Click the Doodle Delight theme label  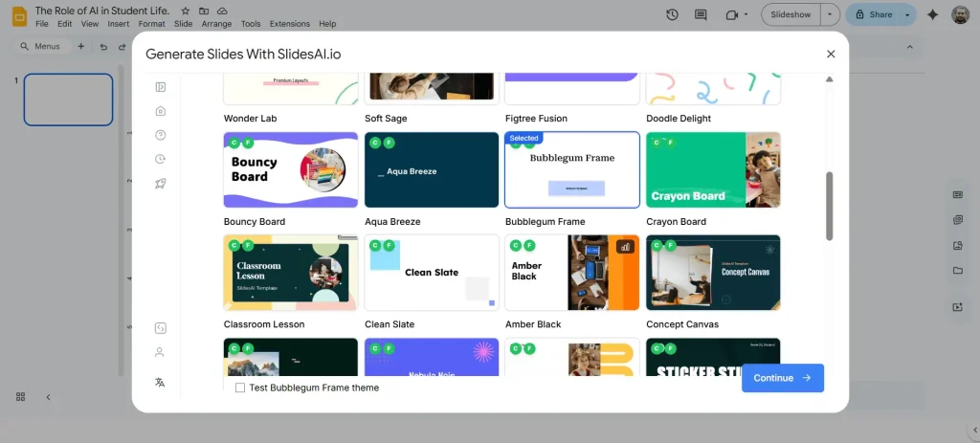679,118
